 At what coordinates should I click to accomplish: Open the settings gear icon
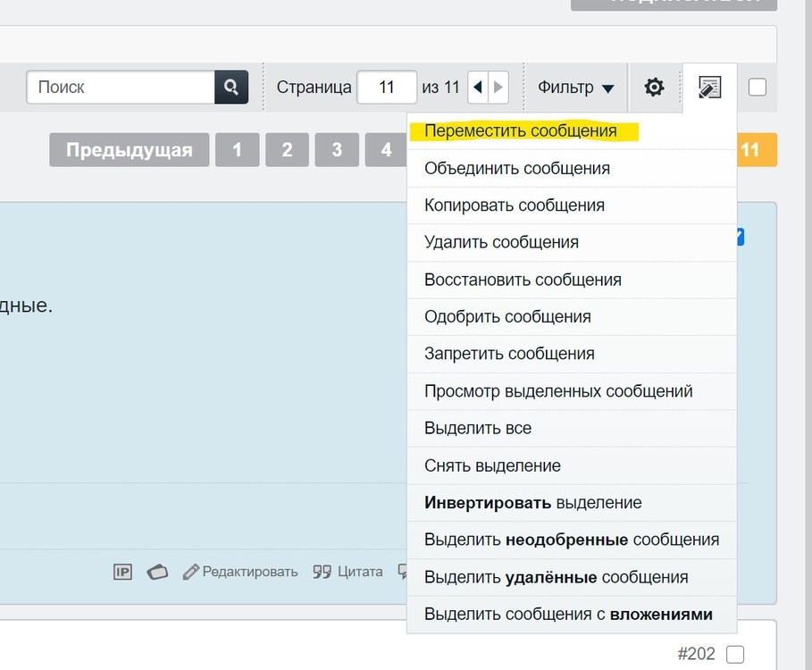click(655, 87)
